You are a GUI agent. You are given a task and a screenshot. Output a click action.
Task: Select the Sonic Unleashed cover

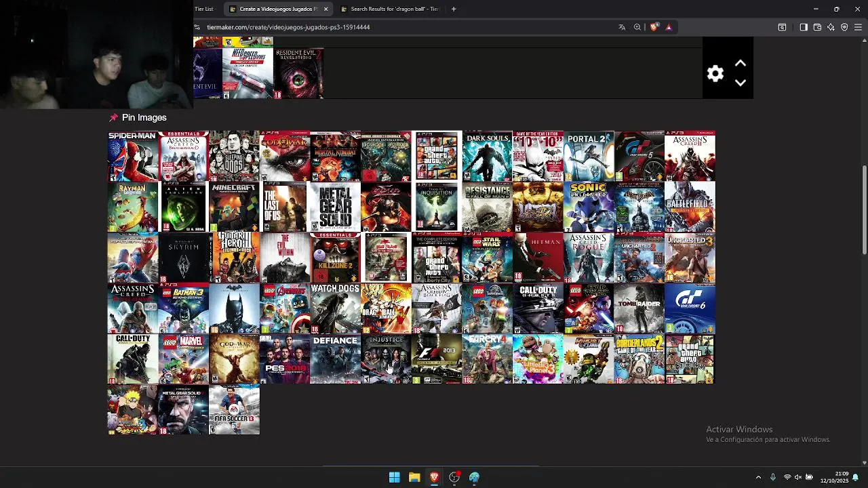coord(589,207)
